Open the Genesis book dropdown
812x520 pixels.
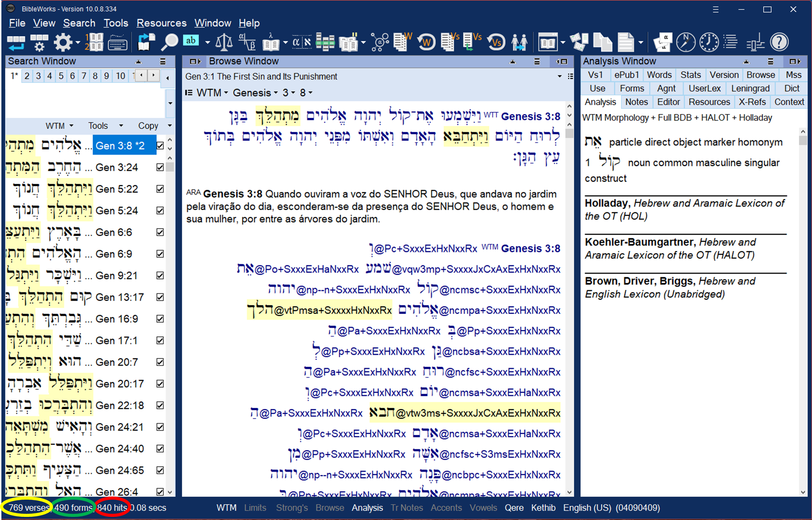[x=255, y=93]
